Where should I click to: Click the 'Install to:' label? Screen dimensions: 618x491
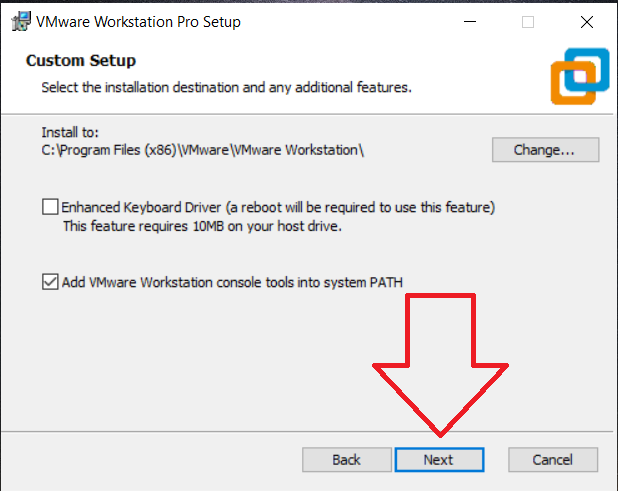pos(70,133)
